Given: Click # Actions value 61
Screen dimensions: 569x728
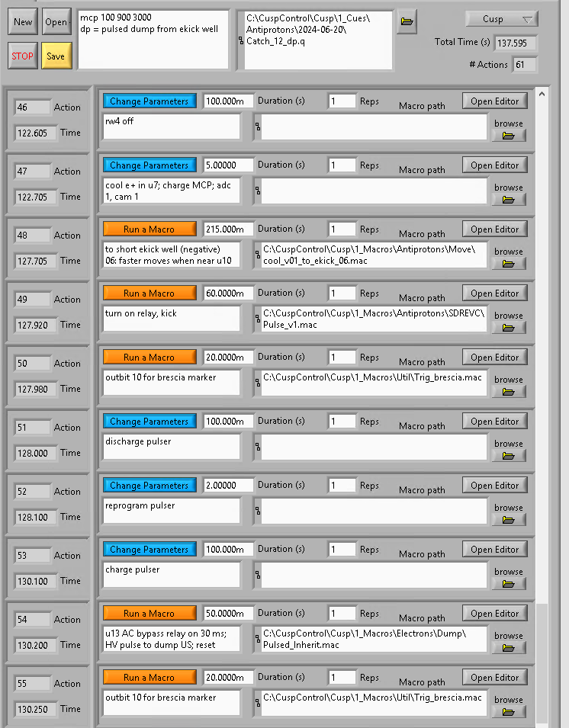Looking at the screenshot, I should (525, 65).
